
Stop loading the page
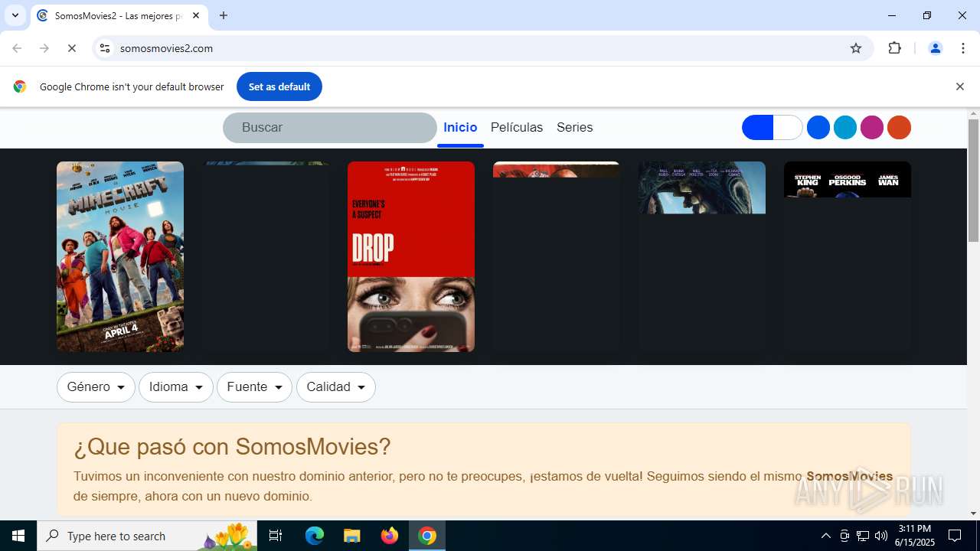pos(72,48)
